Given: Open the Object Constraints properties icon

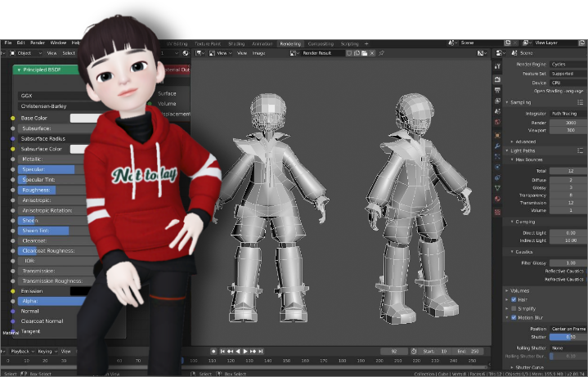Looking at the screenshot, I should pyautogui.click(x=497, y=177).
